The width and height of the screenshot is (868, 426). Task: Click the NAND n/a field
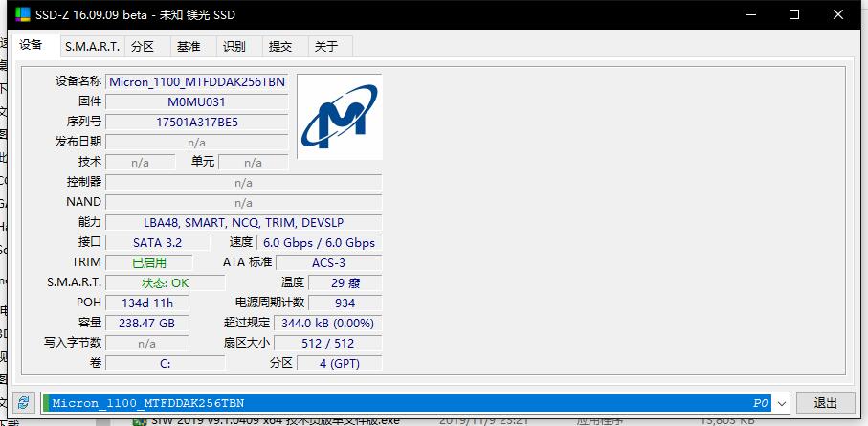(244, 202)
